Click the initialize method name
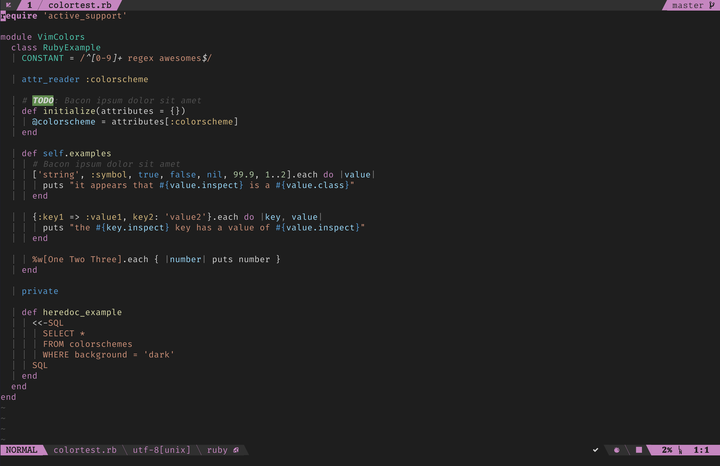The image size is (720, 466). coord(69,111)
